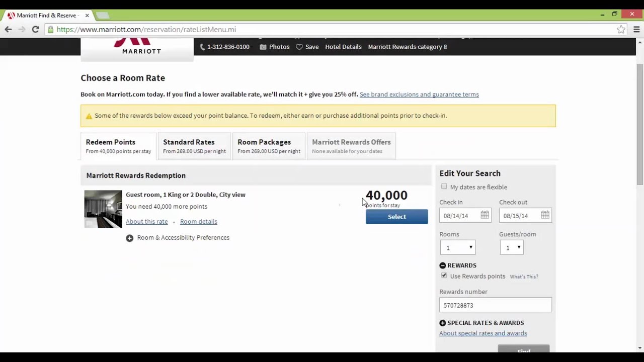Open Hotel Details in header
Screen dimensions: 644x362
(343, 47)
